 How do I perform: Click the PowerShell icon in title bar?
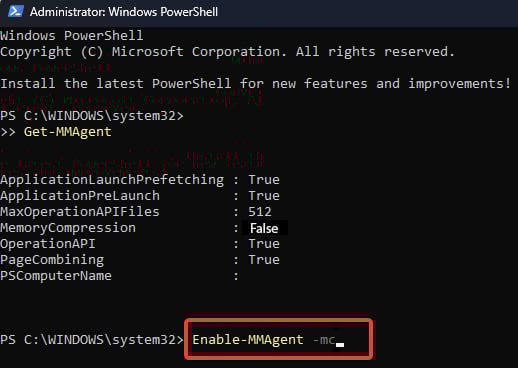(x=16, y=11)
